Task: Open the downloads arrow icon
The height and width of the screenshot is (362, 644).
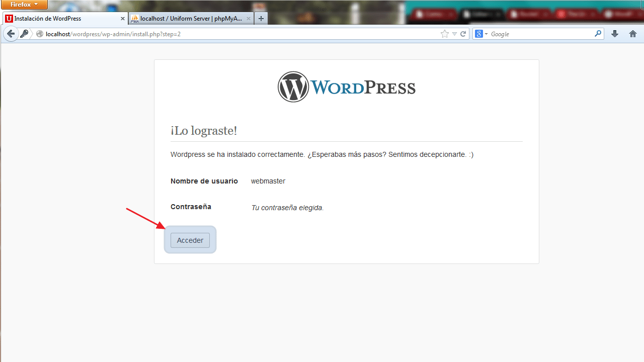Action: 615,34
